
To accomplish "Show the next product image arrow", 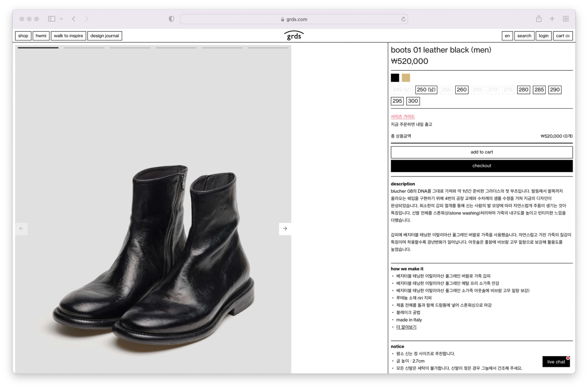I will (x=285, y=229).
